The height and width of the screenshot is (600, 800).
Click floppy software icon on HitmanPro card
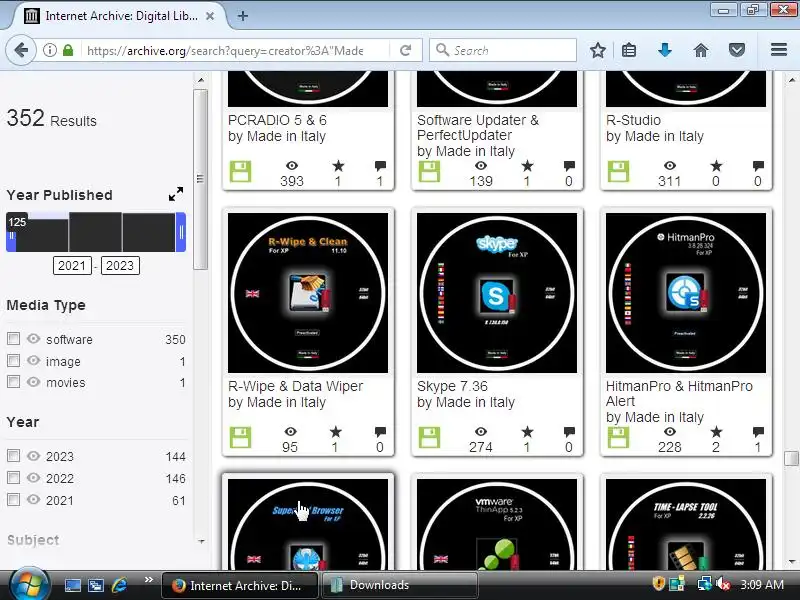pos(618,438)
